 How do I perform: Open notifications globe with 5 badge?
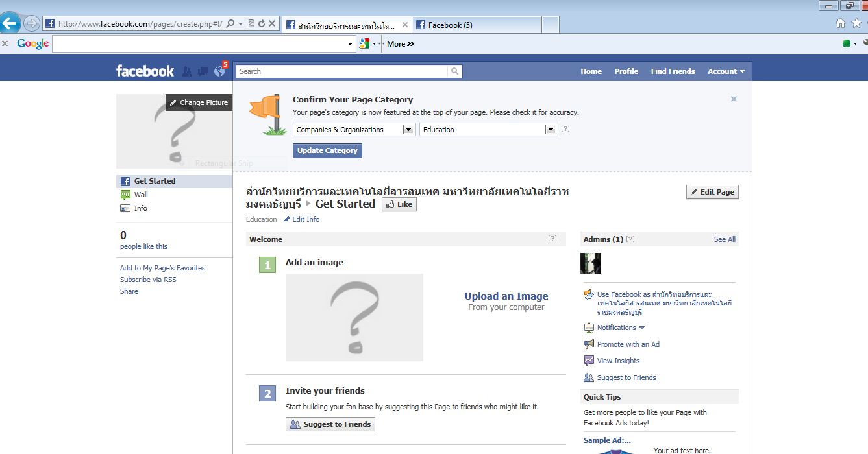point(220,70)
